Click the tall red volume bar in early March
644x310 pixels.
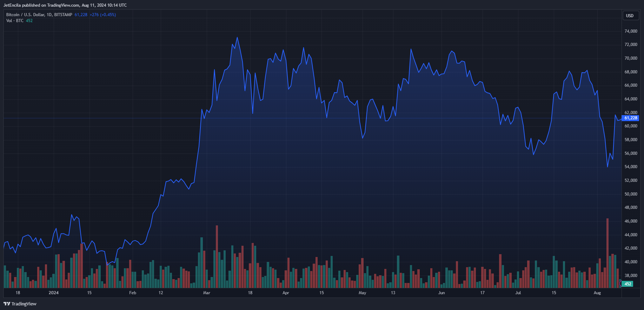217,256
